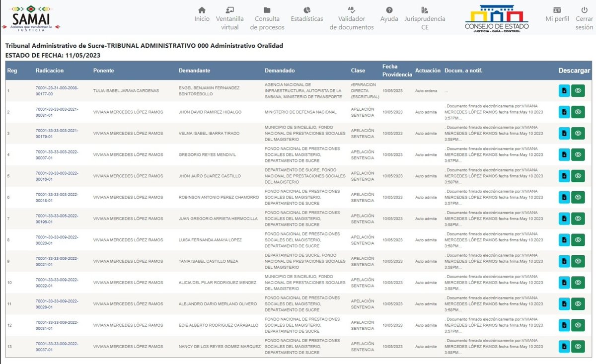Click the Auto ordena actuación cell
The image size is (596, 364).
(x=426, y=91)
